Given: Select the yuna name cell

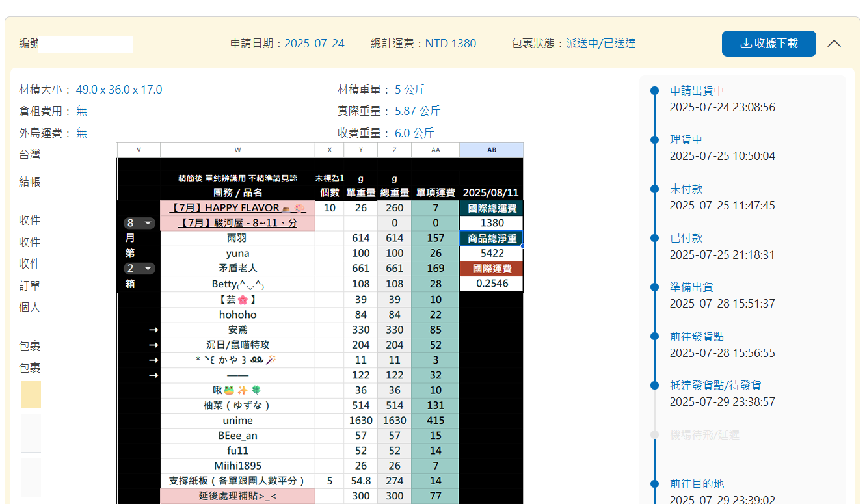Looking at the screenshot, I should pyautogui.click(x=237, y=253).
